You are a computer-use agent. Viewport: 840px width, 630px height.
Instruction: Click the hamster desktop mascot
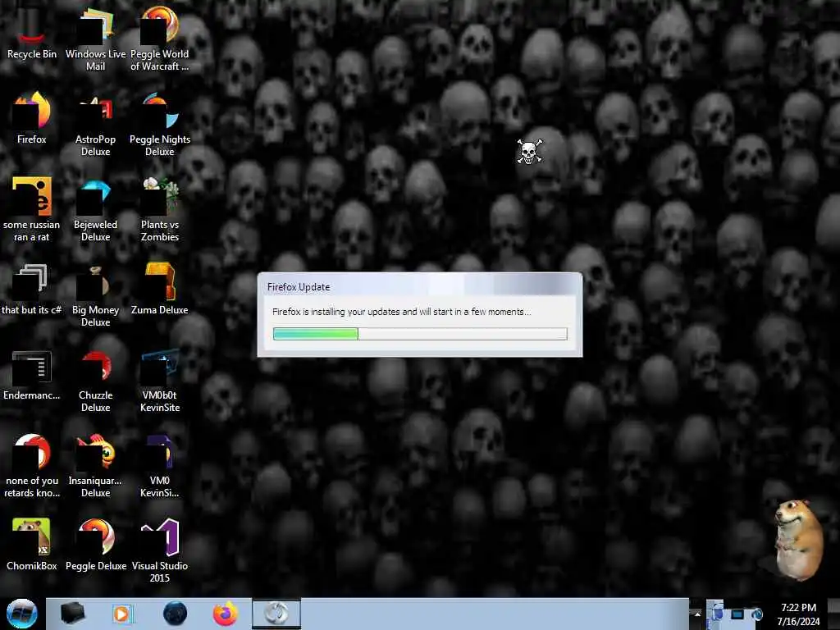click(x=798, y=539)
